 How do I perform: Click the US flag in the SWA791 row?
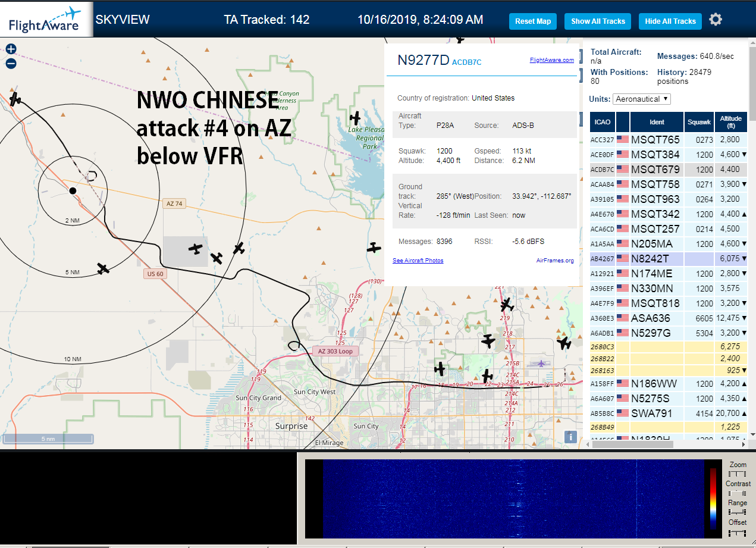(623, 413)
